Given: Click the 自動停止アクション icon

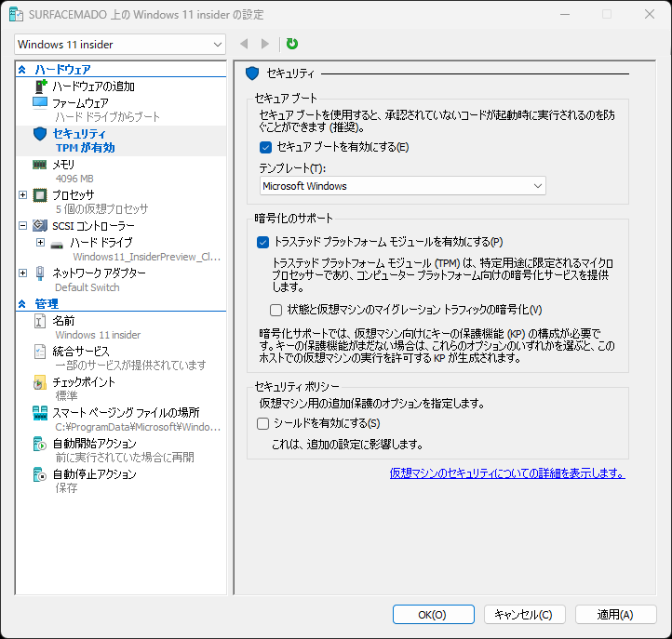Looking at the screenshot, I should [x=40, y=474].
